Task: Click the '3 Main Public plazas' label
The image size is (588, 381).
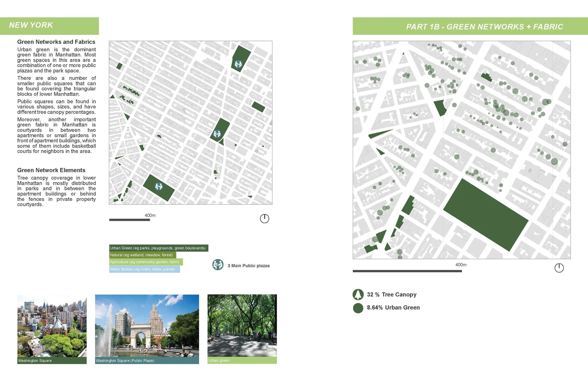Action: (x=249, y=266)
